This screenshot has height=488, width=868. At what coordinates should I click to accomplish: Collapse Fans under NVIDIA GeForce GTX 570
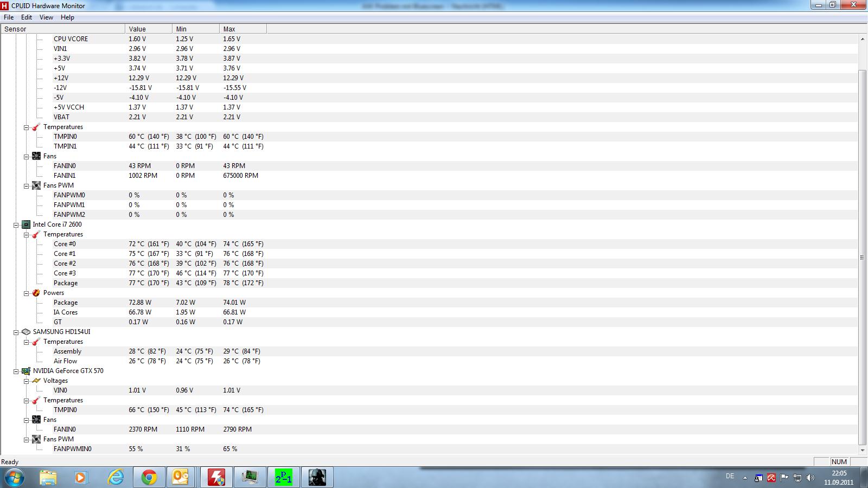pyautogui.click(x=26, y=420)
